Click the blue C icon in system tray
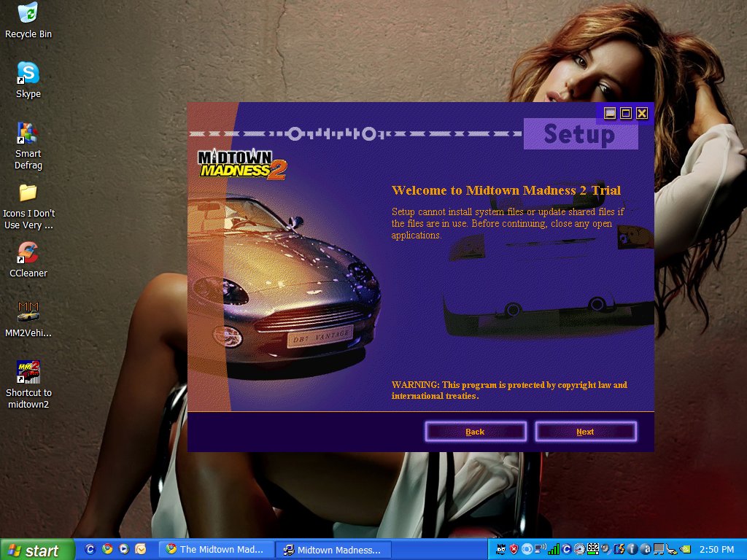747x560 pixels. pyautogui.click(x=566, y=549)
